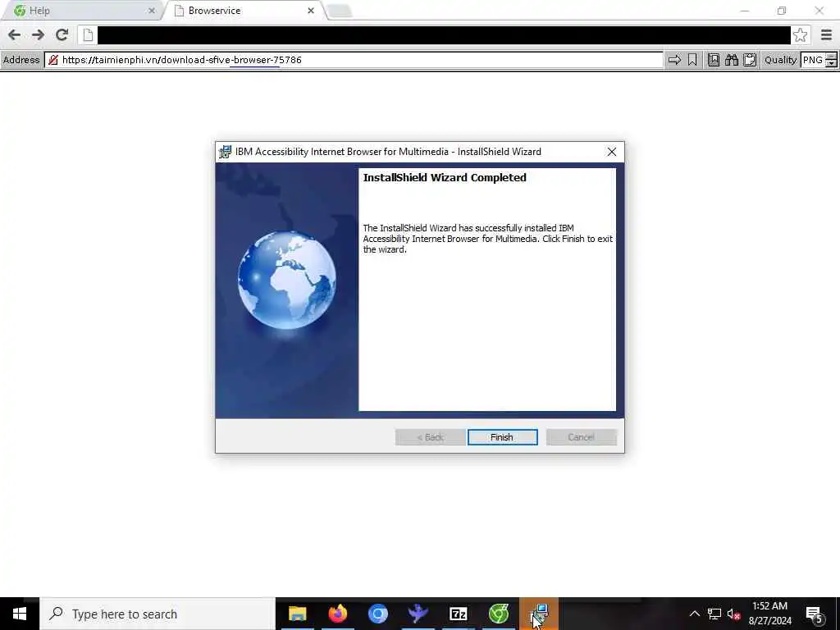Image resolution: width=840 pixels, height=630 pixels.
Task: Open a new tab with the blank tab button
Action: 340,11
